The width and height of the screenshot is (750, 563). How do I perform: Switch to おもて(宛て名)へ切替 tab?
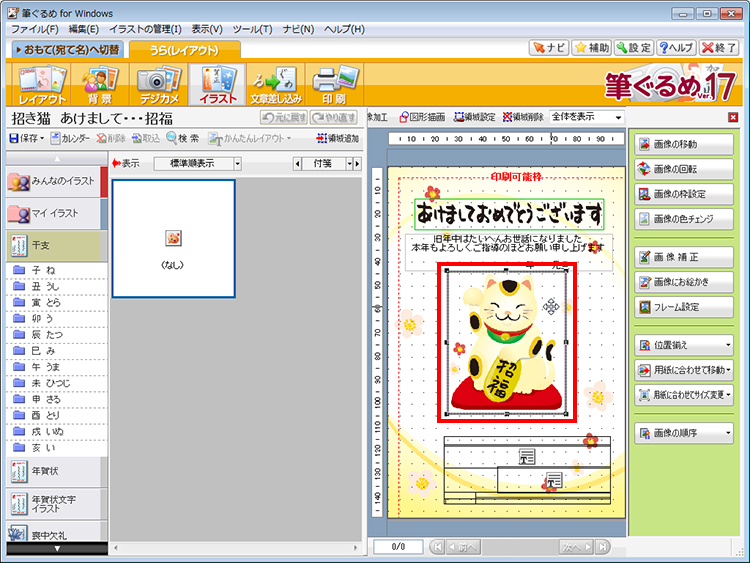point(67,49)
